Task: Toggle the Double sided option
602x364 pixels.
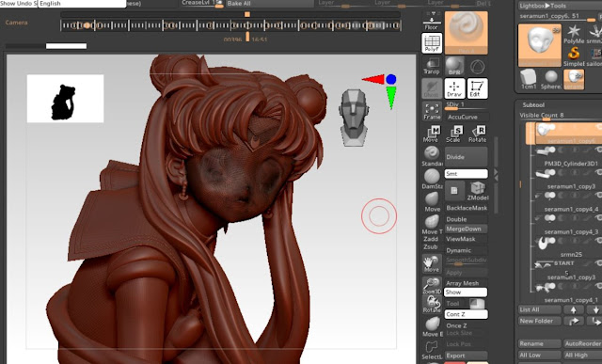Action: (x=467, y=219)
